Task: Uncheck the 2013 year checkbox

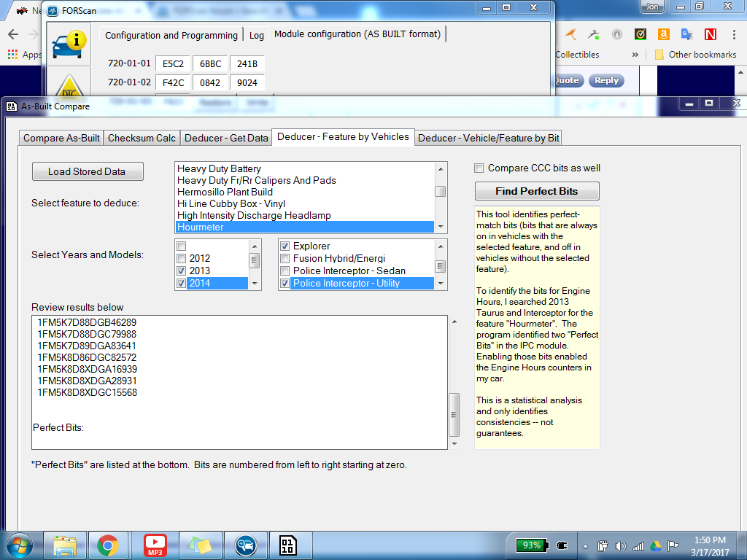Action: click(x=182, y=271)
